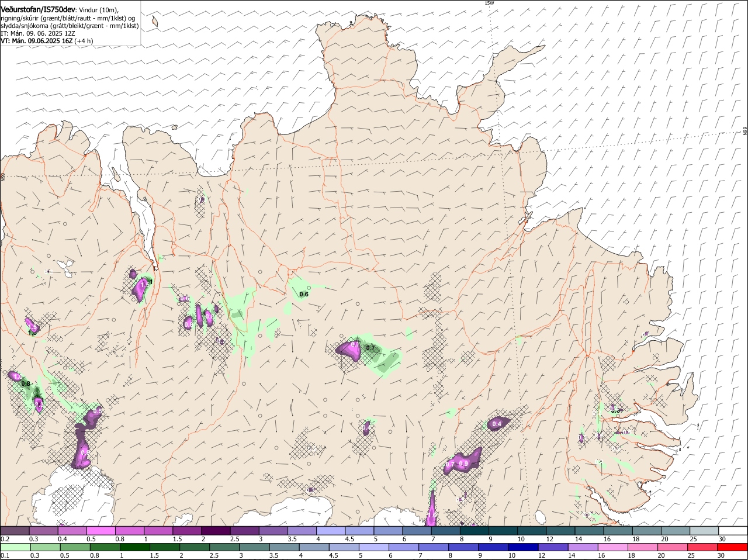748x560 pixels.
Task: Select upper legend swatch between 1 and 1.5
Action: click(x=158, y=531)
